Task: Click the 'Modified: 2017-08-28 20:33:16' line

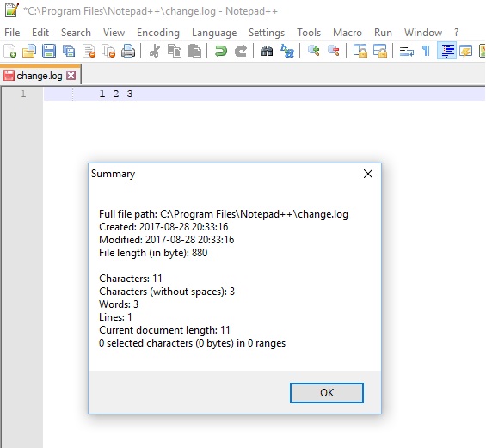Action: pyautogui.click(x=166, y=240)
